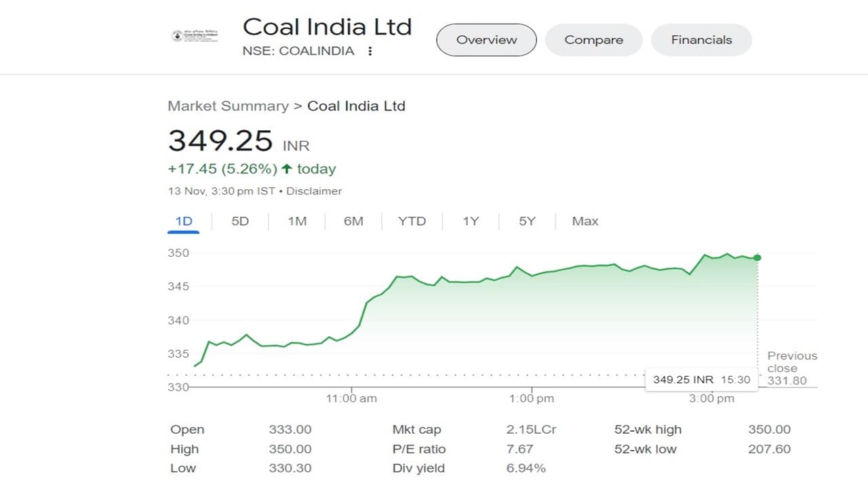The image size is (868, 488).
Task: Select the 6M time range
Action: (x=353, y=221)
